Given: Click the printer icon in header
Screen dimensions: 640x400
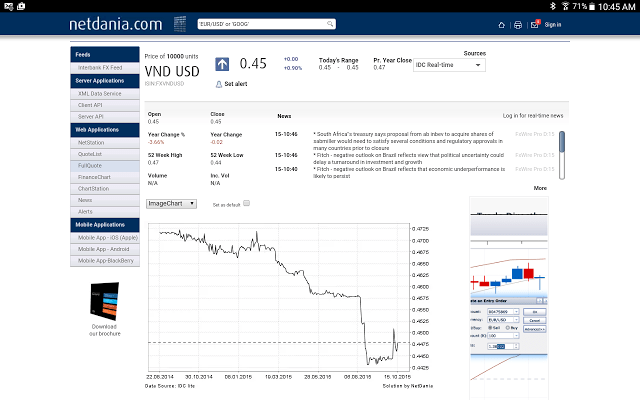Looking at the screenshot, I should point(520,23).
